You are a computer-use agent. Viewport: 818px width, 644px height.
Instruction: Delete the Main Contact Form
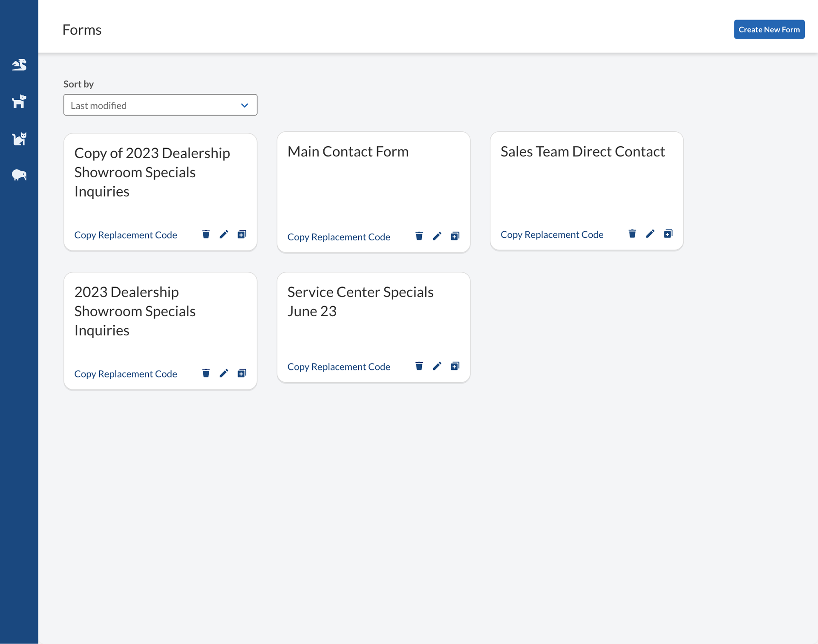(419, 236)
